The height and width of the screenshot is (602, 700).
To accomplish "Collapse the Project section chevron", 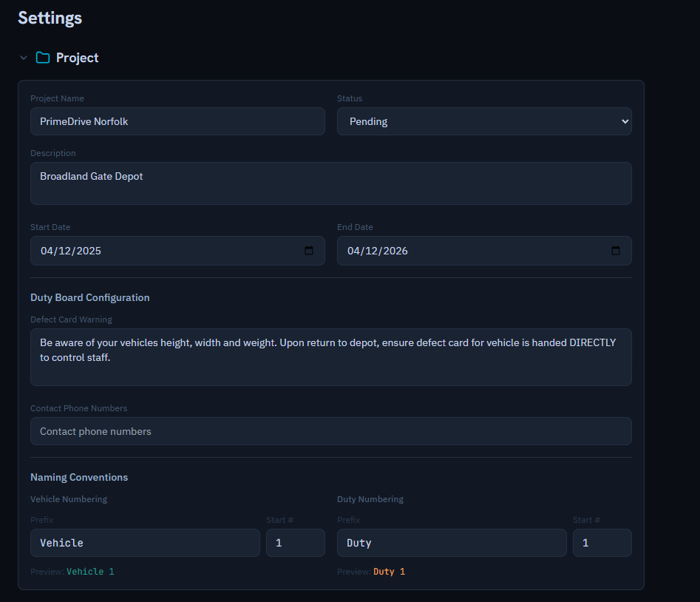I will [x=24, y=58].
